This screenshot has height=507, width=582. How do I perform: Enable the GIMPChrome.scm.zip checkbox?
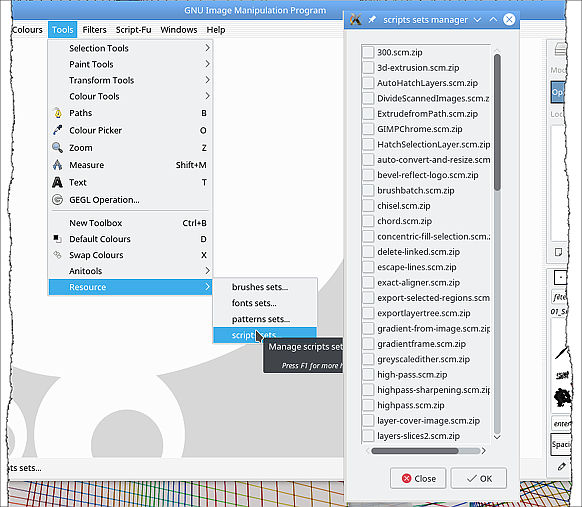point(368,129)
